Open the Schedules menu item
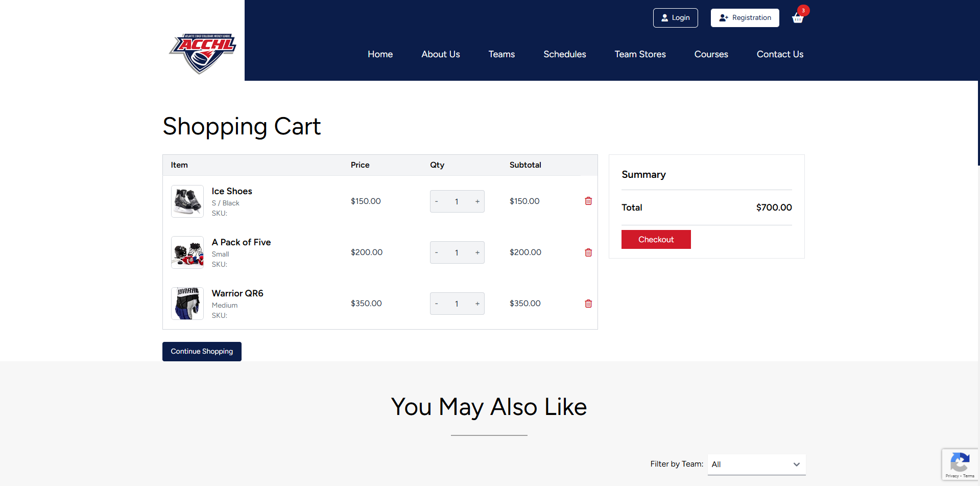The image size is (980, 486). point(564,54)
